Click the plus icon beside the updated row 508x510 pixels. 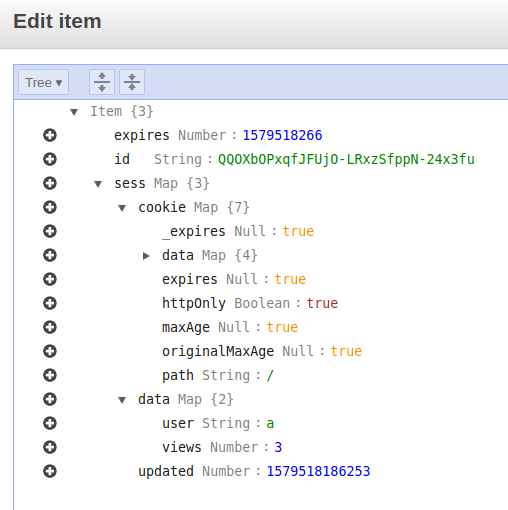50,471
